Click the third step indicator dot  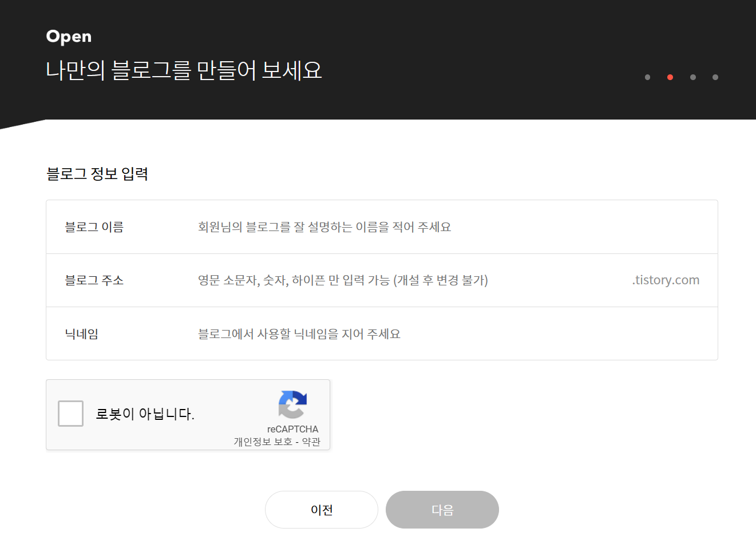[x=693, y=77]
